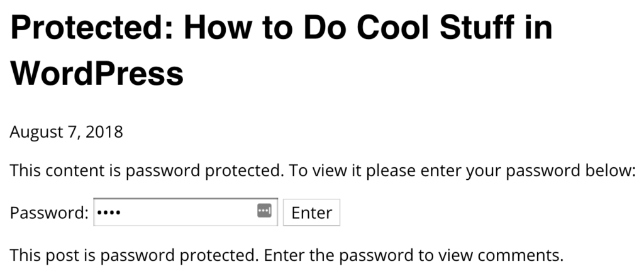Click the word "Stuff" in the heading
This screenshot has width=644, height=276.
[475, 28]
